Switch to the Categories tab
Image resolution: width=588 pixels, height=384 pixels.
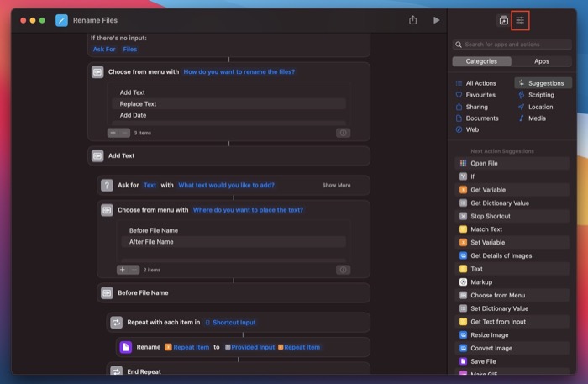[481, 61]
